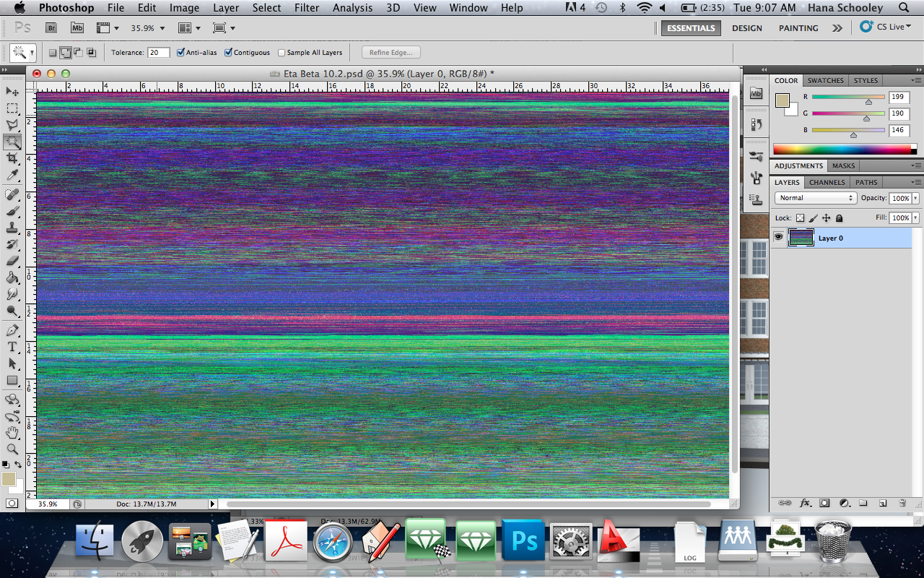The height and width of the screenshot is (578, 924).
Task: Open the Filter menu
Action: (307, 8)
